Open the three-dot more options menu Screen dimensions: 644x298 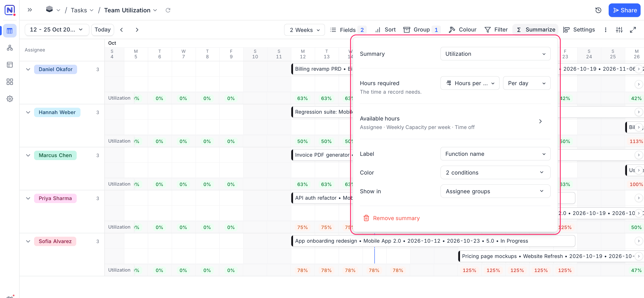(x=605, y=30)
